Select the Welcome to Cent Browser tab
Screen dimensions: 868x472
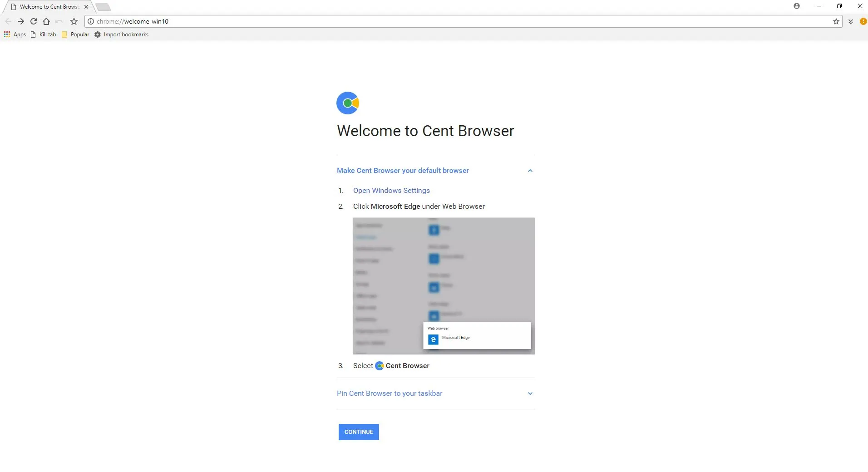[x=49, y=7]
